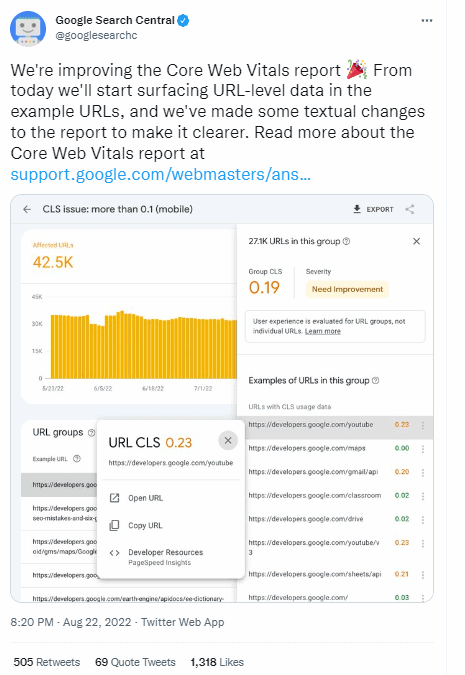Click help icon next to Examples of URLs
The image size is (465, 675).
point(375,381)
